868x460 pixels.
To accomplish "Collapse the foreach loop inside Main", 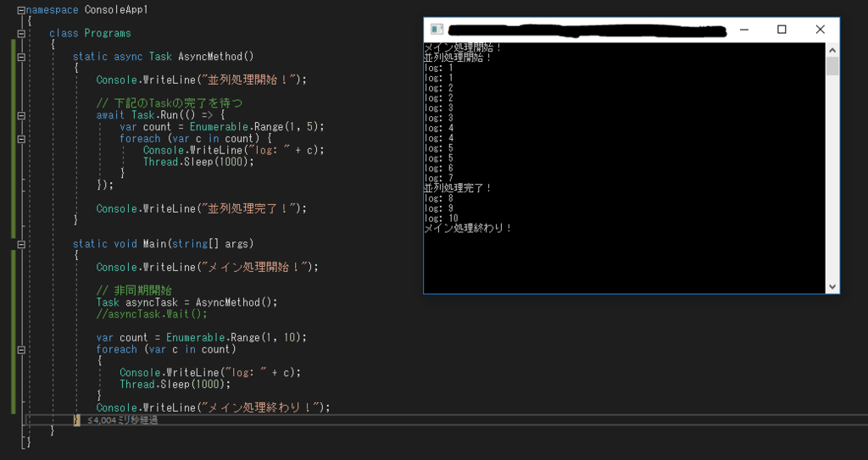I will click(21, 349).
